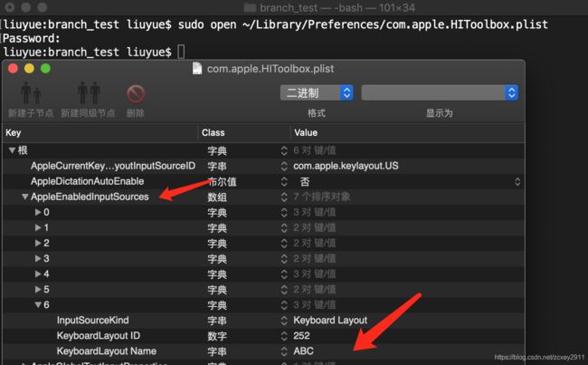588x365 pixels.
Task: Select the KeyboardLayout ID key
Action: [x=99, y=336]
